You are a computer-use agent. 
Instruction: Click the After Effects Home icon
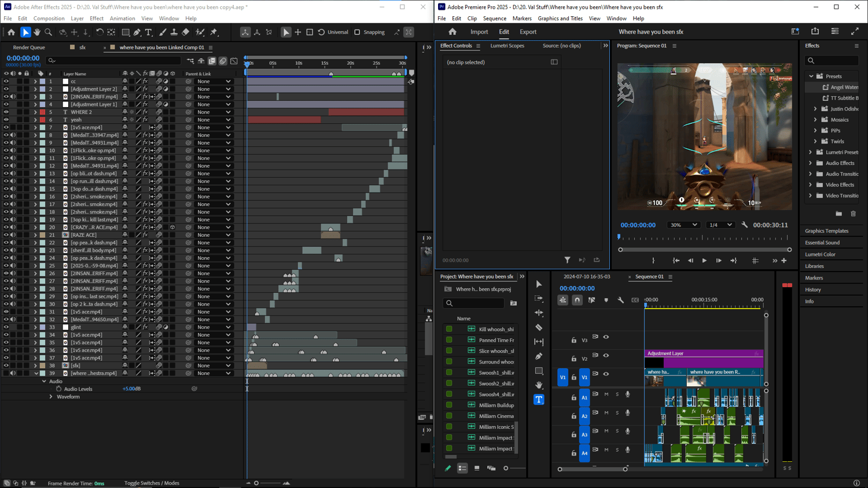pyautogui.click(x=11, y=32)
